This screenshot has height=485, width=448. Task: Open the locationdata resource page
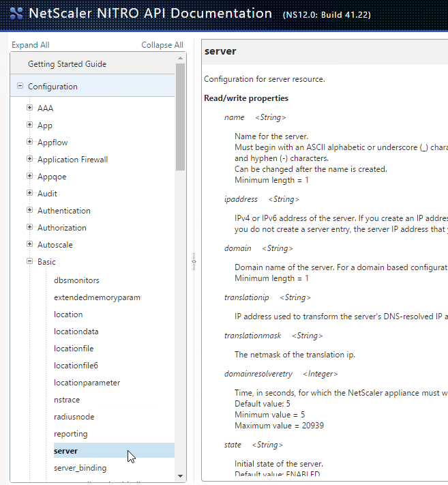click(x=76, y=332)
